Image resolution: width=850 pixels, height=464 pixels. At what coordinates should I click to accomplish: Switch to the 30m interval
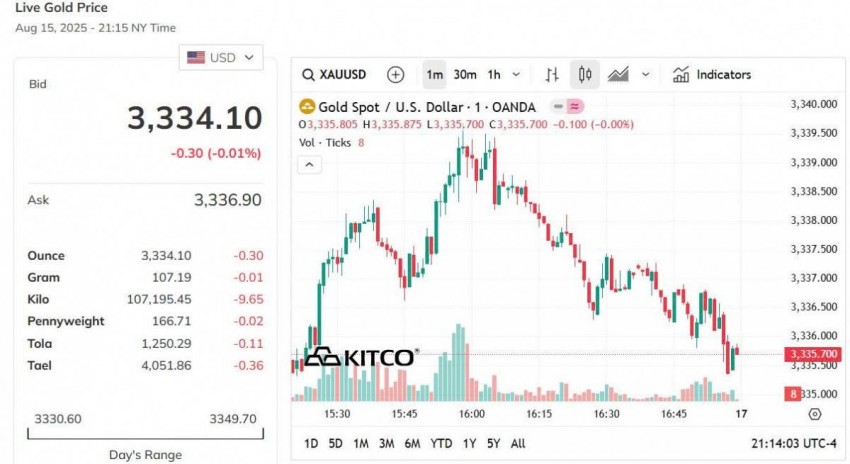(464, 74)
